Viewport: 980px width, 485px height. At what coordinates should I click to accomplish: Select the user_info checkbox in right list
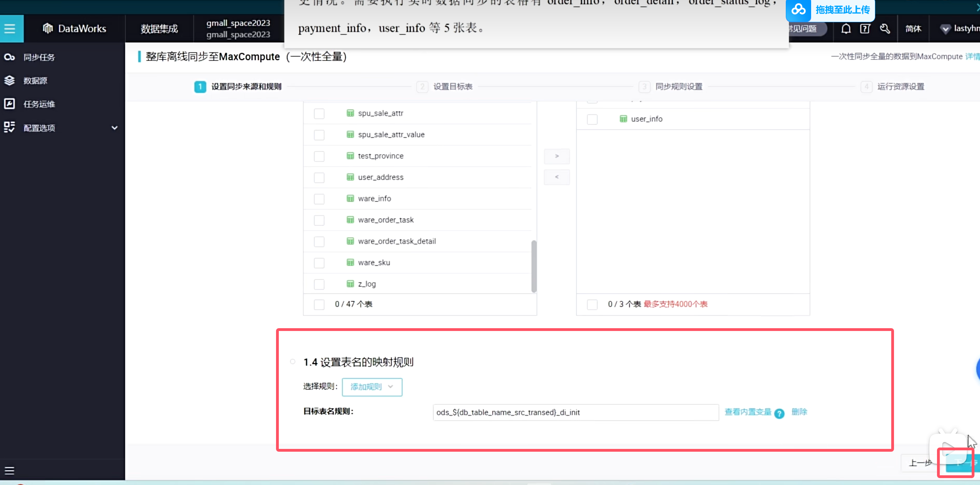(592, 120)
